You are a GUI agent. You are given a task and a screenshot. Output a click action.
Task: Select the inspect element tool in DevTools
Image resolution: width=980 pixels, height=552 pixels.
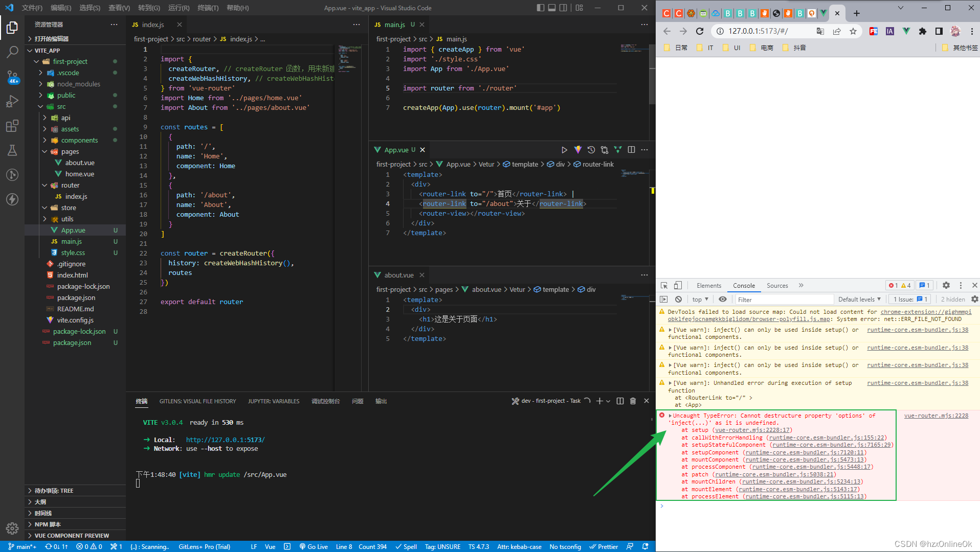click(663, 285)
